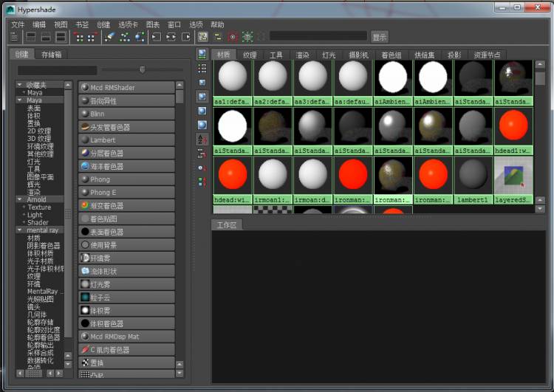Open the 存储箱 tab
The width and height of the screenshot is (554, 392).
pos(51,55)
